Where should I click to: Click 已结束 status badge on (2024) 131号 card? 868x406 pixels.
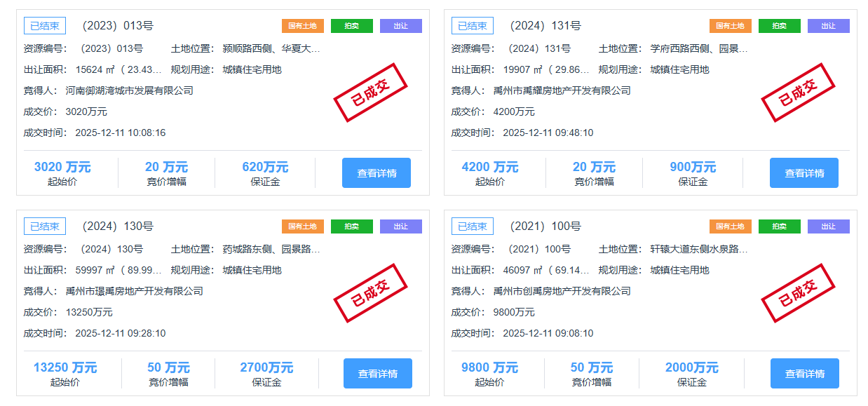[472, 26]
